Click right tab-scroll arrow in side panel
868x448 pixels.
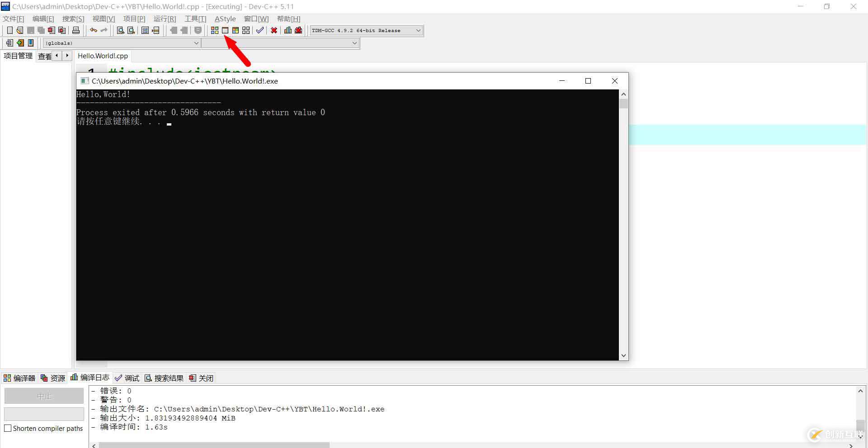pos(67,56)
